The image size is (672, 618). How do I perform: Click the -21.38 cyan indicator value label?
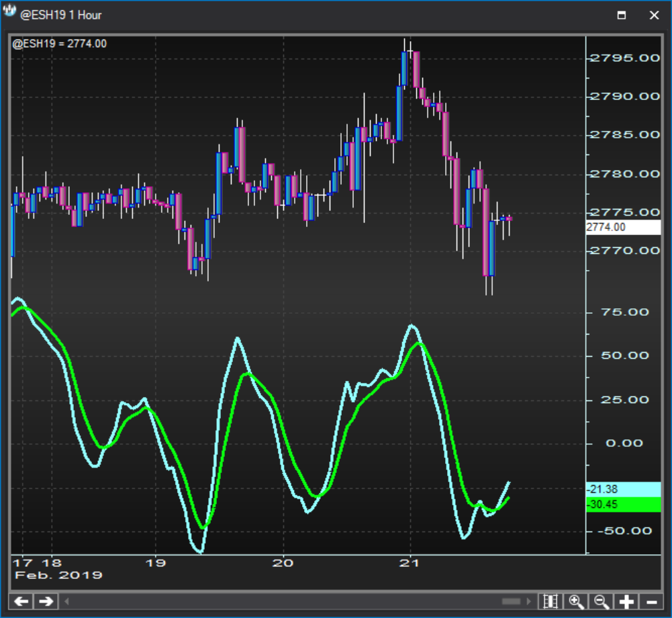pos(623,489)
